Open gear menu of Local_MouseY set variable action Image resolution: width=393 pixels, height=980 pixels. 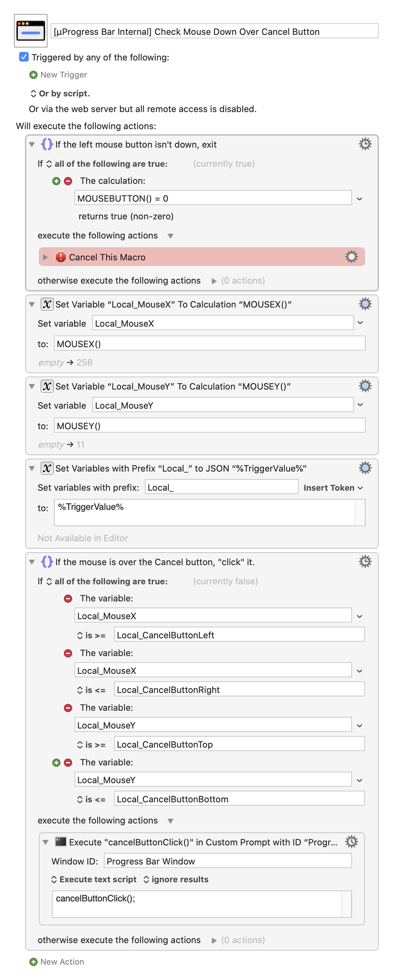(x=365, y=386)
